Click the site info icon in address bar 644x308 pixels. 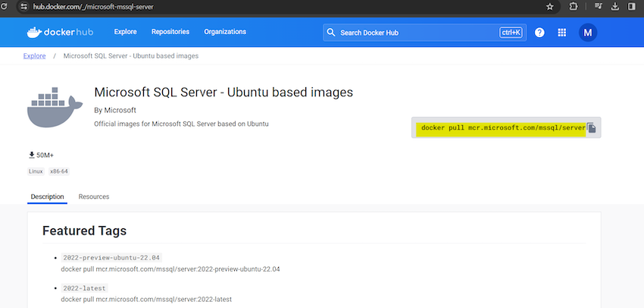pyautogui.click(x=23, y=7)
